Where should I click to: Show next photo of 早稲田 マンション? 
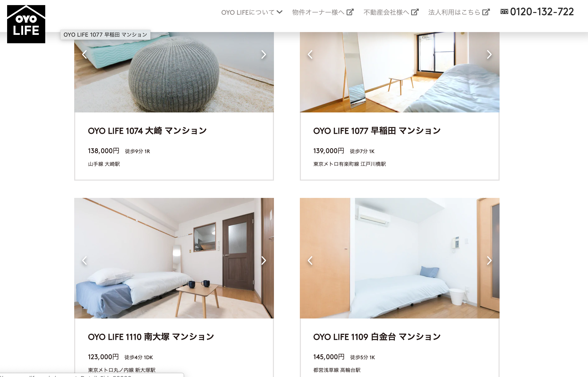(489, 54)
